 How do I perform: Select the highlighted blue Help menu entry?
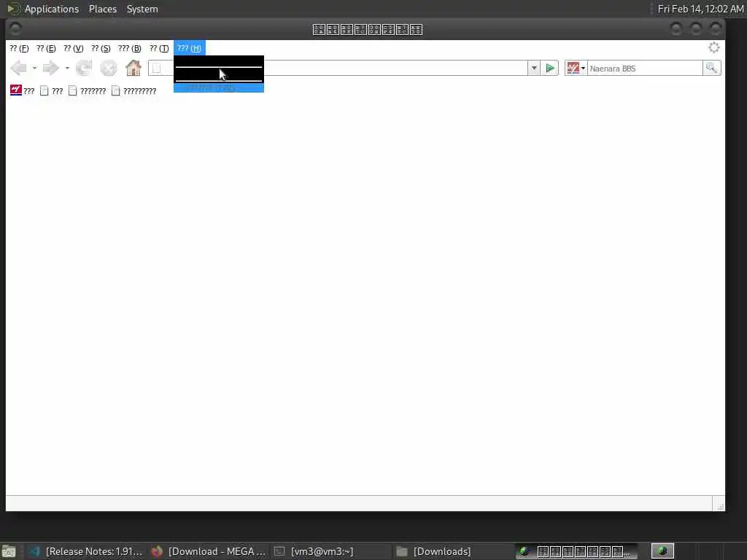pyautogui.click(x=219, y=87)
